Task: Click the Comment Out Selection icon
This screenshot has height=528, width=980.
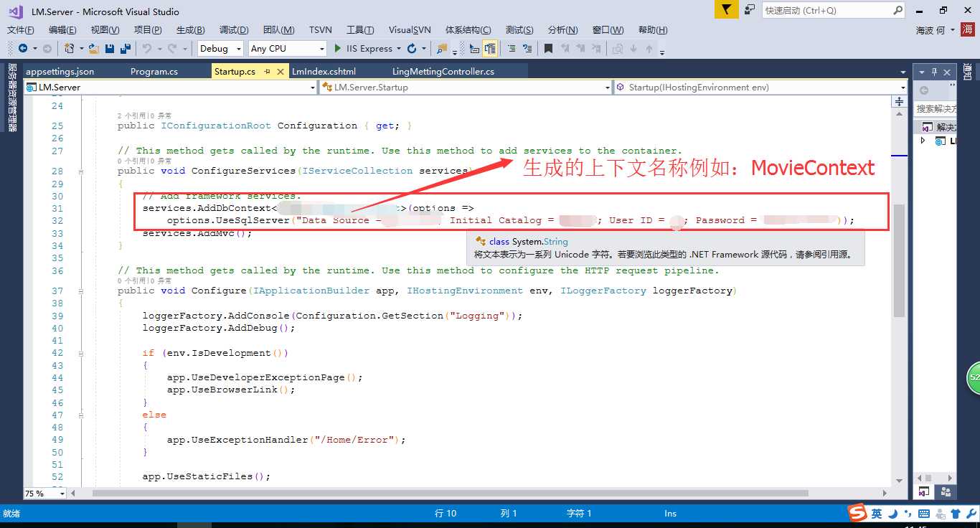Action: pos(474,48)
